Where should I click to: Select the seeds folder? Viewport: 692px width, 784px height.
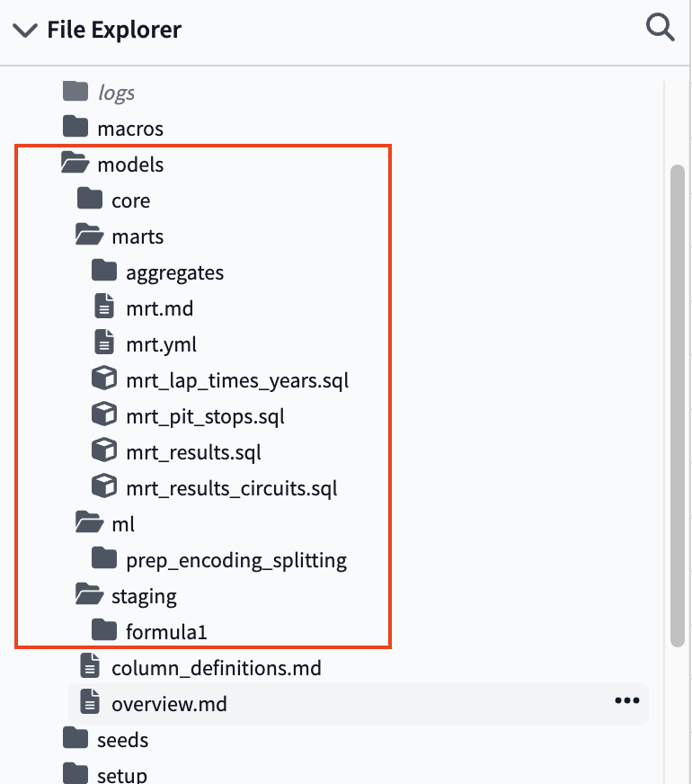tap(122, 739)
